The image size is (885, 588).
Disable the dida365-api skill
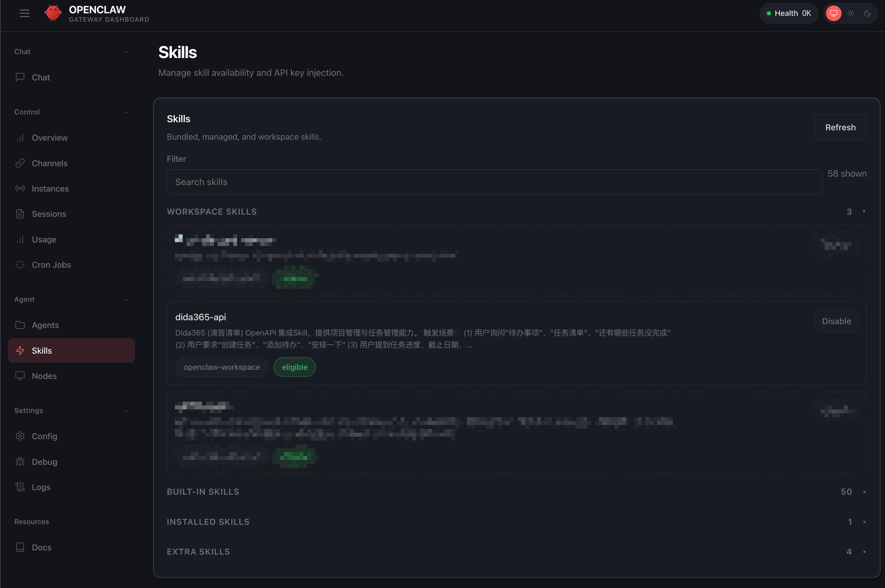pyautogui.click(x=836, y=321)
